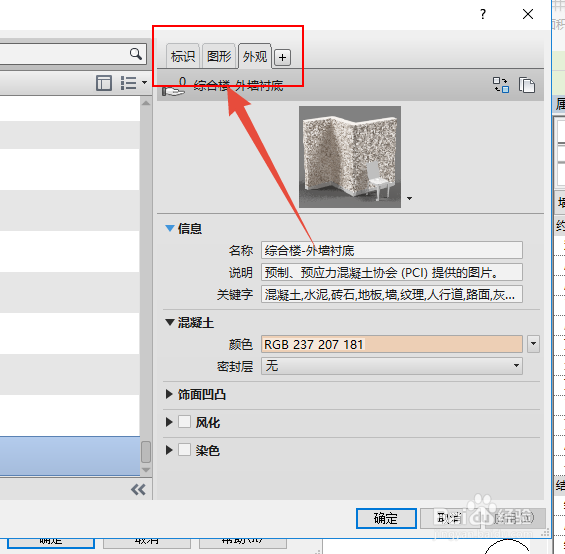
Task: Click the concrete wall preview thumbnail
Action: tap(350, 157)
